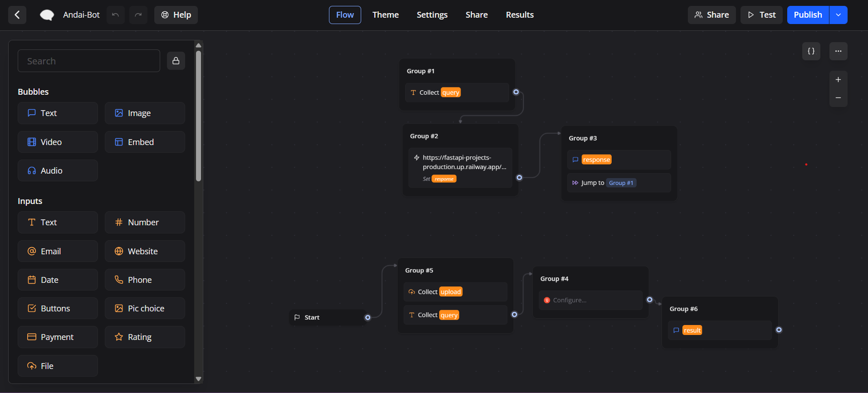Zoom out with the minus icon

coord(838,98)
